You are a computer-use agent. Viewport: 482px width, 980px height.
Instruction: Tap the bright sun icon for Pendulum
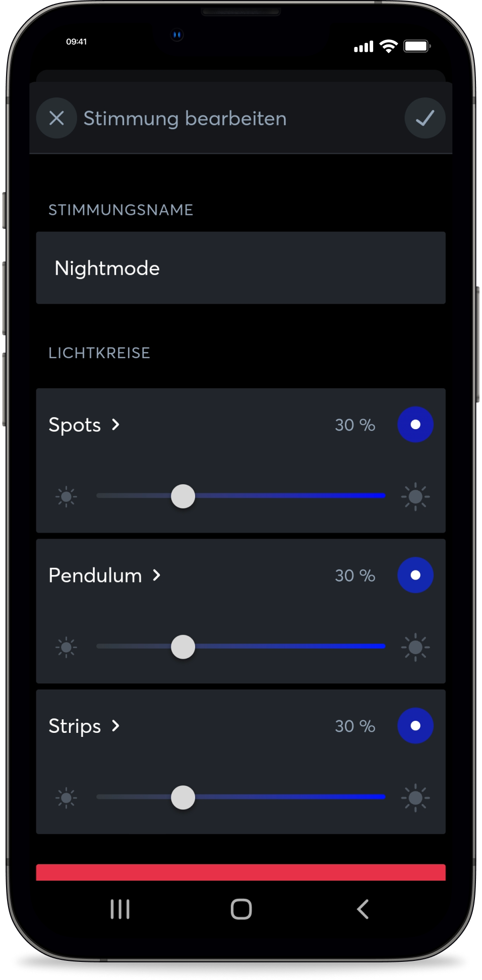pyautogui.click(x=415, y=647)
